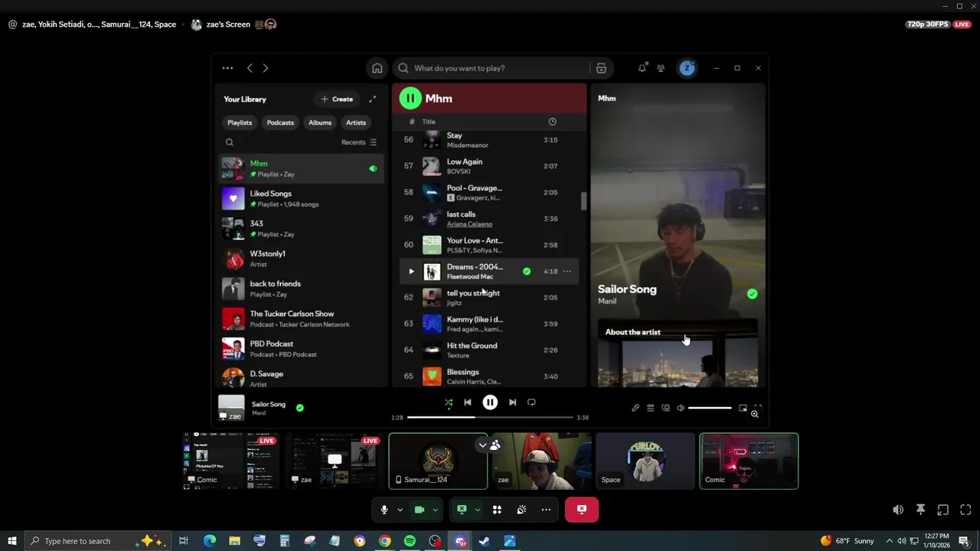Image resolution: width=980 pixels, height=551 pixels.
Task: Pause the Mhm playlist with green button
Action: [x=410, y=98]
